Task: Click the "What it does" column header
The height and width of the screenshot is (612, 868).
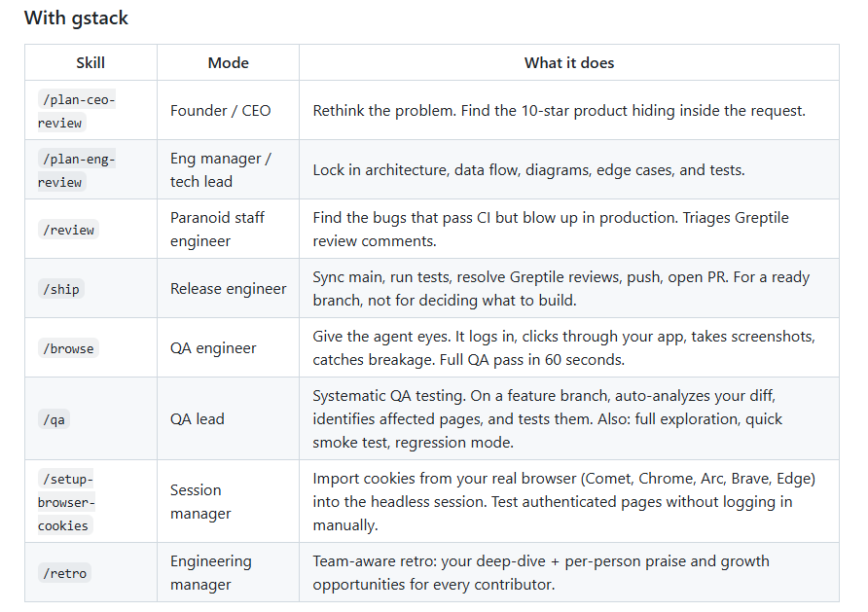Action: (569, 63)
